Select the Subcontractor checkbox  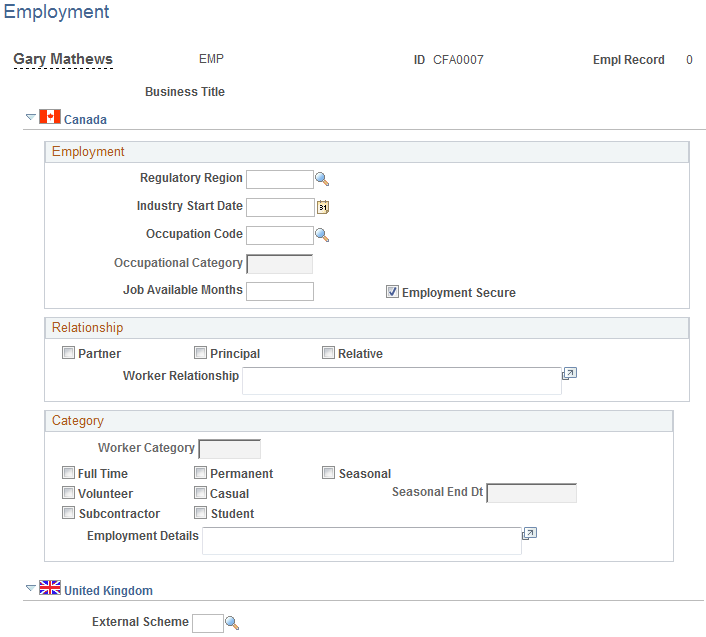(x=68, y=512)
